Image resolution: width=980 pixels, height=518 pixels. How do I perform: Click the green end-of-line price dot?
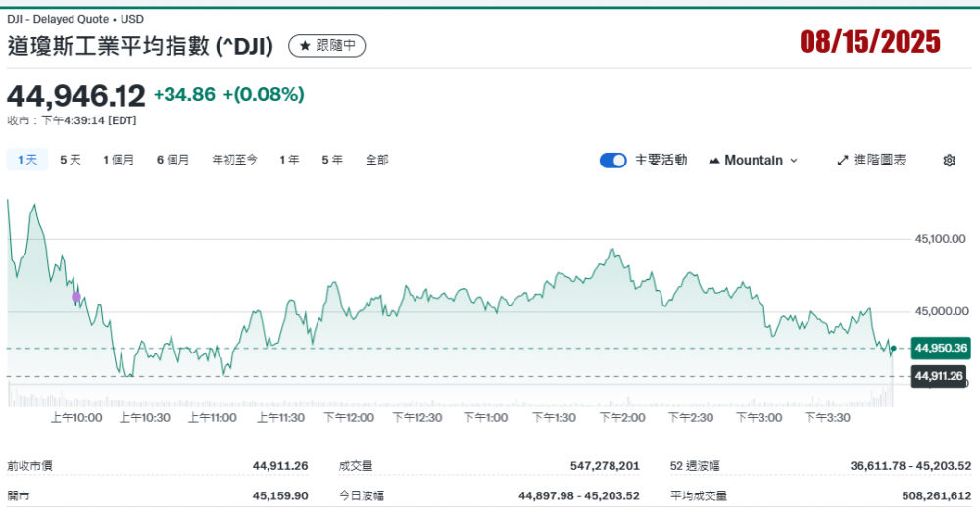coord(893,349)
